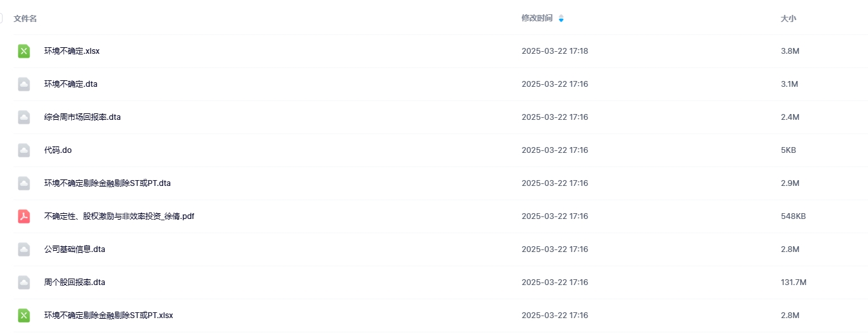Open 不确定性、股权激励与非效率投资_徐倩.pdf by its name
Image resolution: width=868 pixels, height=333 pixels.
[119, 216]
